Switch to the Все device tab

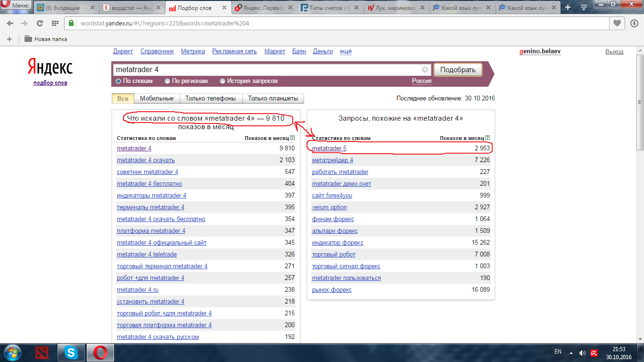coord(123,99)
